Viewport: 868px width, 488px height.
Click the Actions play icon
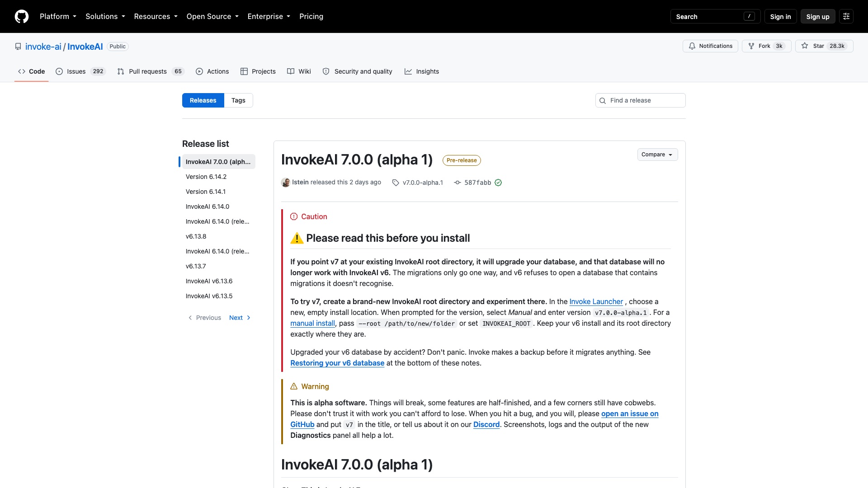click(x=199, y=71)
